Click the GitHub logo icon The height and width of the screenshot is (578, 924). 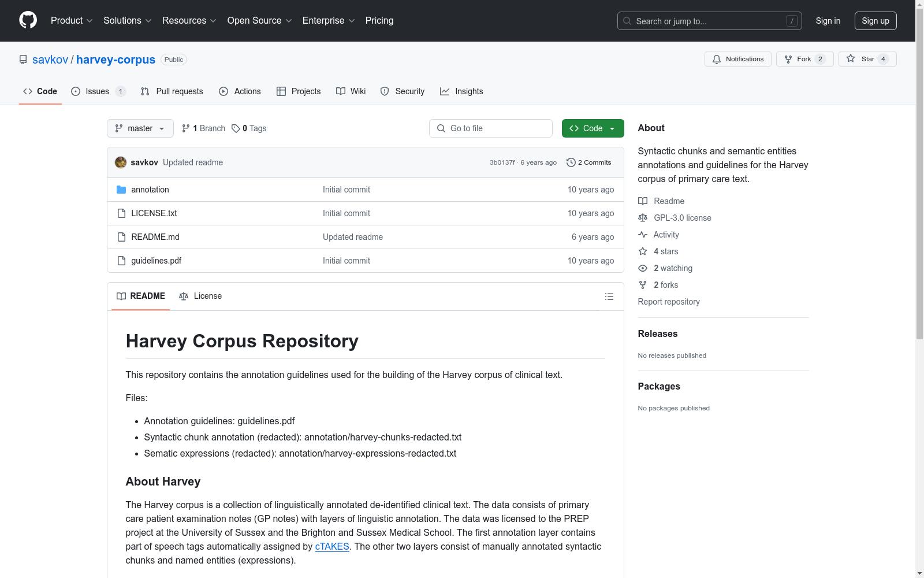click(x=28, y=20)
